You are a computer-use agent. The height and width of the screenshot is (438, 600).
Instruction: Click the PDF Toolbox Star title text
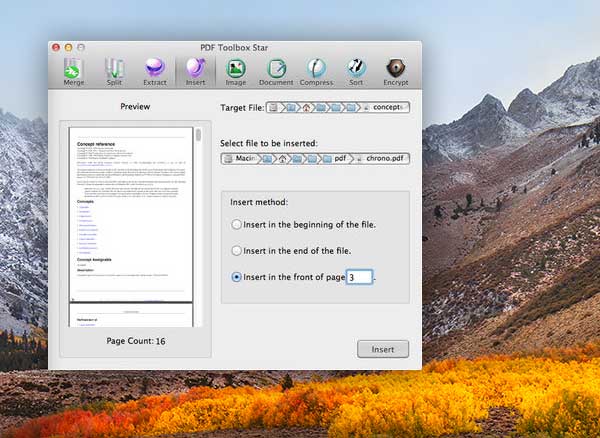pyautogui.click(x=234, y=48)
